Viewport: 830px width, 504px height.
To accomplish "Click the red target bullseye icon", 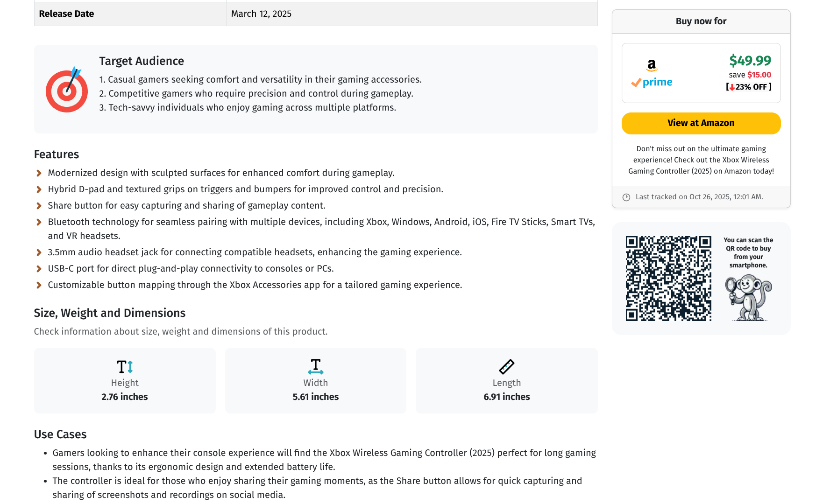I will pyautogui.click(x=67, y=89).
